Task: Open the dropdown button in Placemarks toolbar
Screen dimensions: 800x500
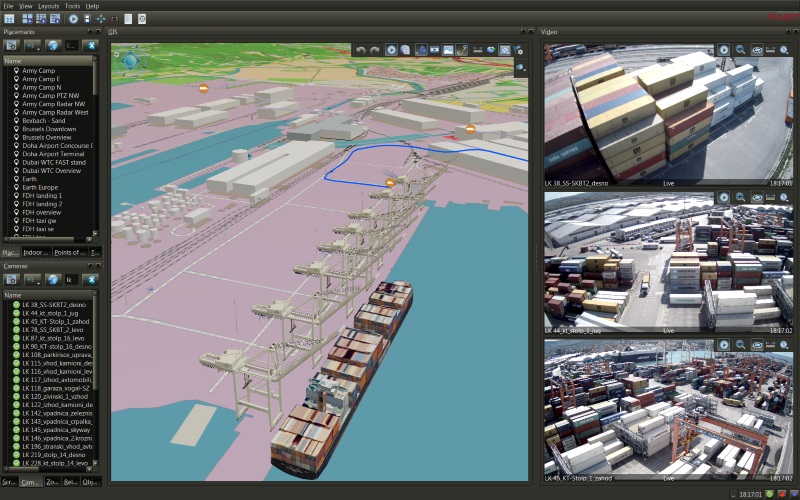Action: [x=32, y=45]
